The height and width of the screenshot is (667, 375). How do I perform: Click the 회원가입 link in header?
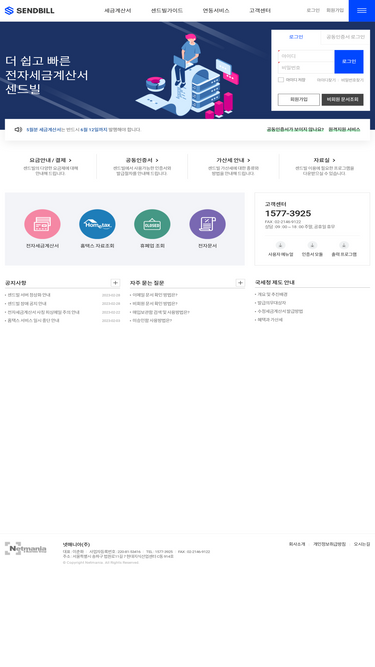click(x=335, y=10)
